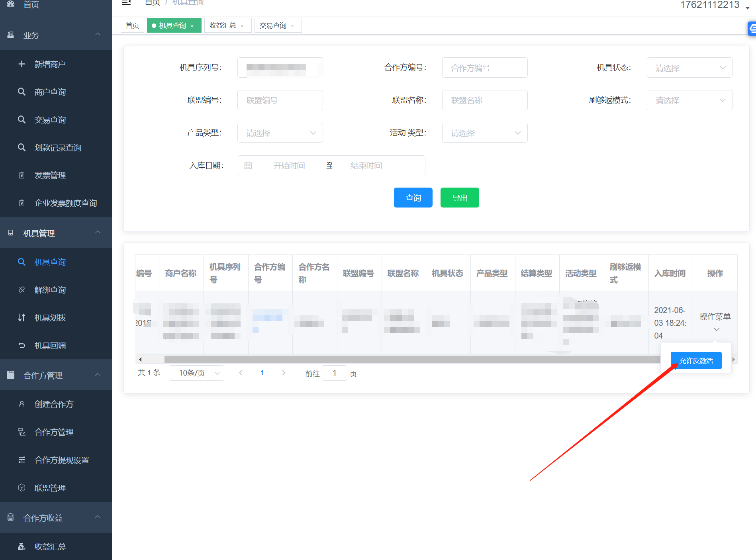Open the 10条/页 page size selector
The width and height of the screenshot is (756, 560).
click(x=196, y=373)
